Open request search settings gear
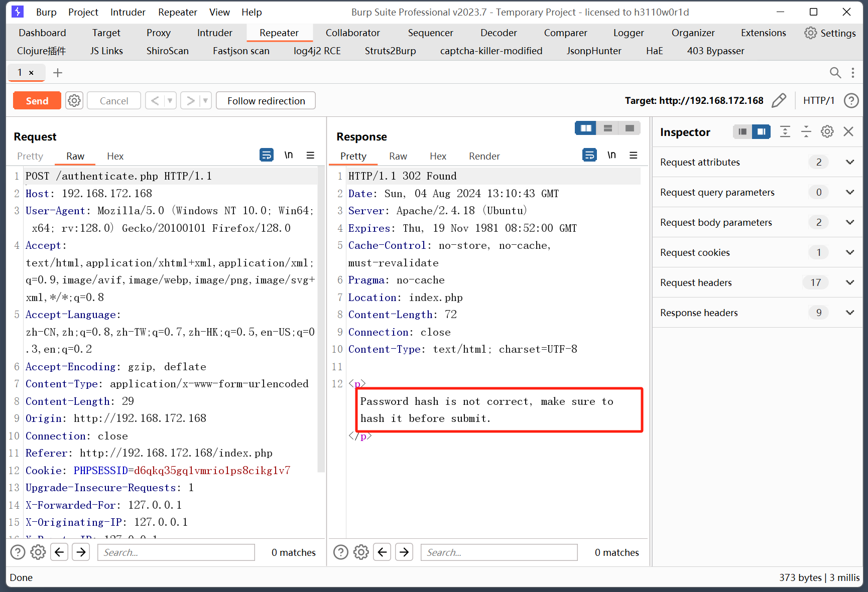Screen dimensions: 868x592 tap(38, 552)
